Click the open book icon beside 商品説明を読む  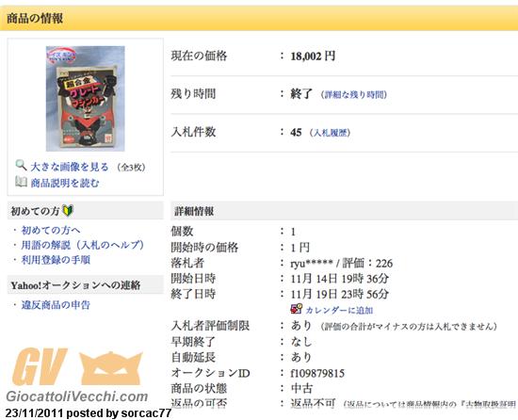coord(21,181)
